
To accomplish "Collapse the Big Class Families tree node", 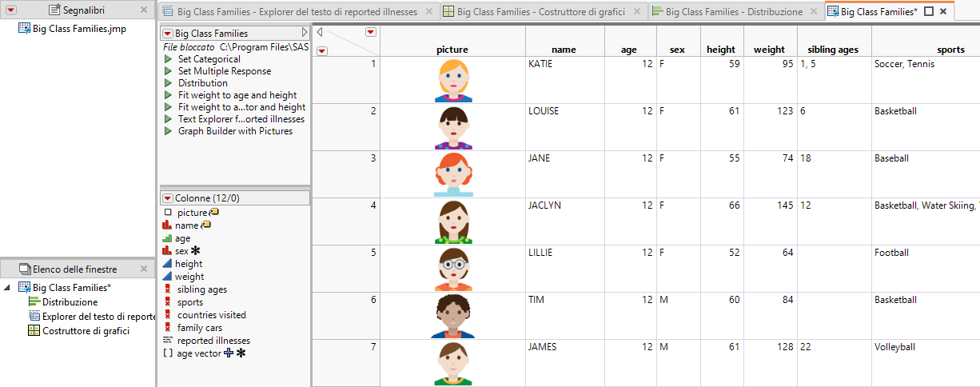I will point(7,288).
